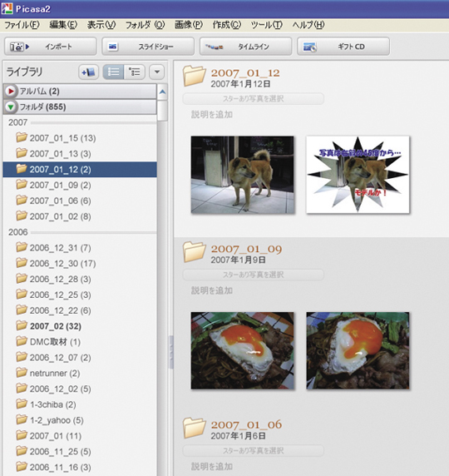Select the netrunner (2) folder
The image size is (449, 476).
[x=80, y=373]
